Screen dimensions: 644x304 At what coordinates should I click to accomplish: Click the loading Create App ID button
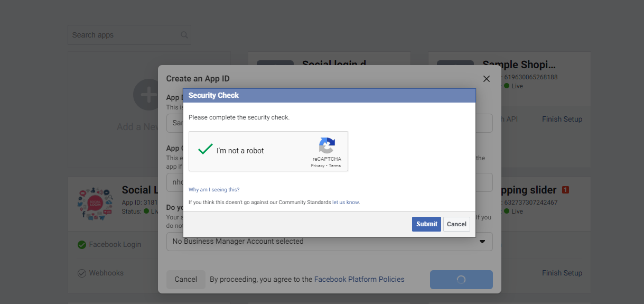click(x=461, y=280)
